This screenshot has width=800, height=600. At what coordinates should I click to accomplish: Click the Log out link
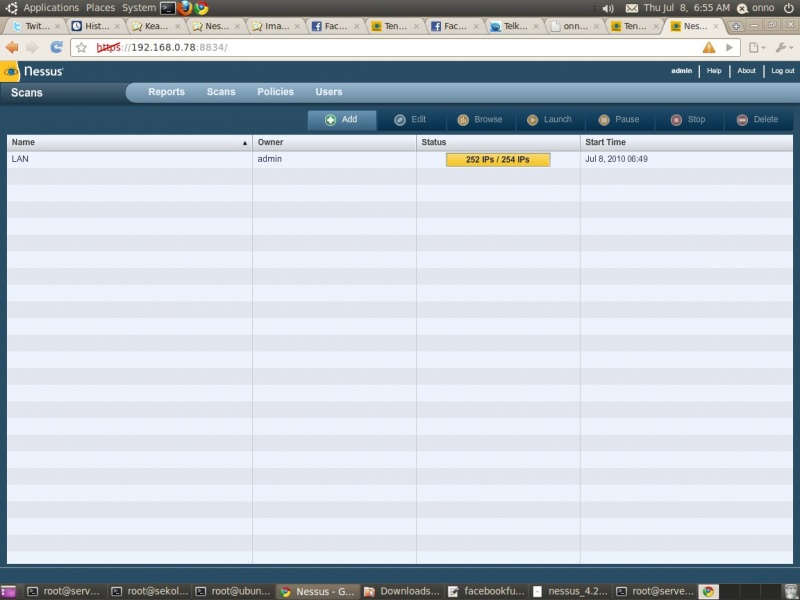click(x=782, y=71)
